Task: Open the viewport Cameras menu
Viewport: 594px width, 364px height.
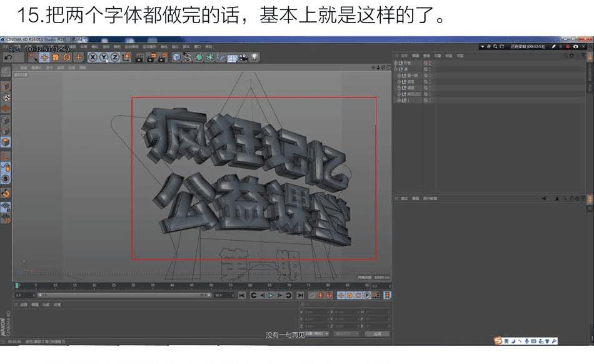Action: (x=36, y=68)
